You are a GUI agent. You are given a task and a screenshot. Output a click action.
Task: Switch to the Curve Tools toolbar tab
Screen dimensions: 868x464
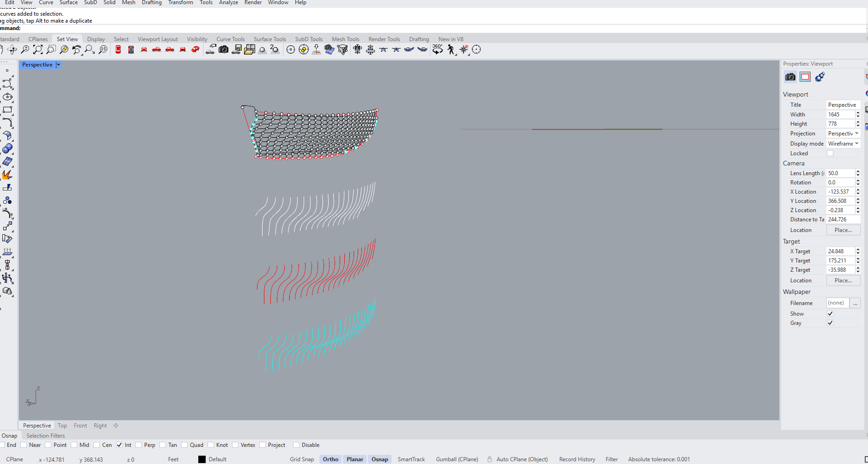pyautogui.click(x=230, y=39)
